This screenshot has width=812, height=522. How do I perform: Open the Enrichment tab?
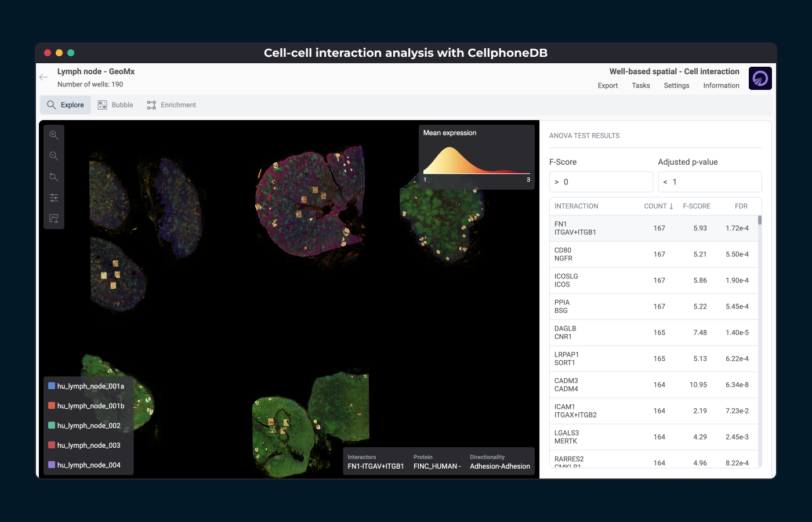pyautogui.click(x=172, y=105)
